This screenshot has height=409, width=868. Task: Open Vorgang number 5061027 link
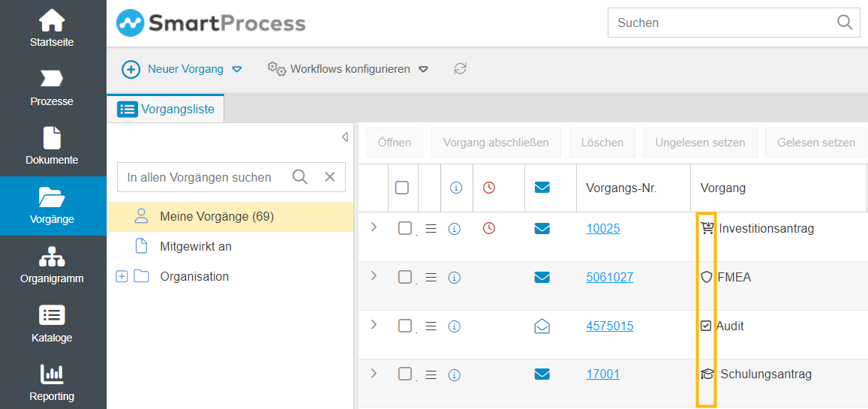609,278
